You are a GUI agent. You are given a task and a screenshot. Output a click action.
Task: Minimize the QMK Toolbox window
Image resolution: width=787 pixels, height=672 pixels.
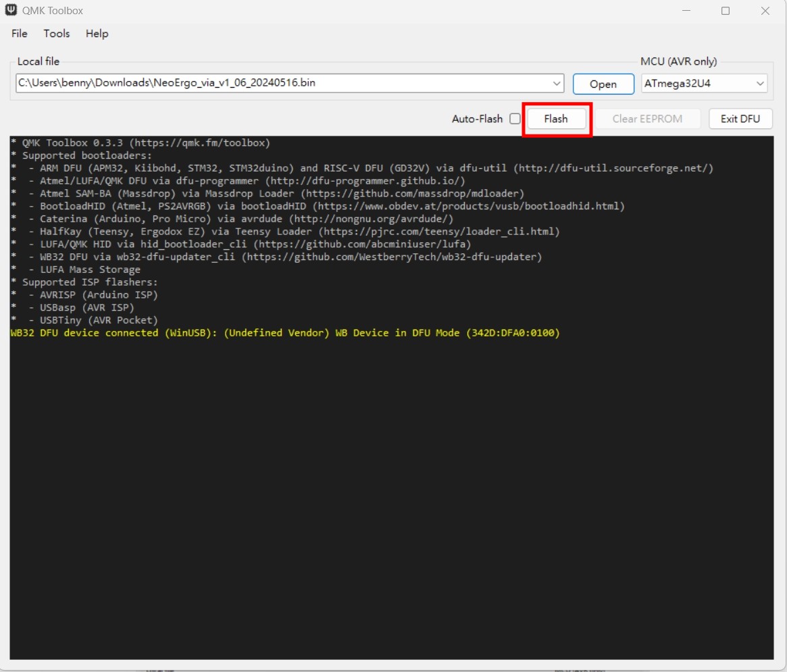tap(686, 11)
